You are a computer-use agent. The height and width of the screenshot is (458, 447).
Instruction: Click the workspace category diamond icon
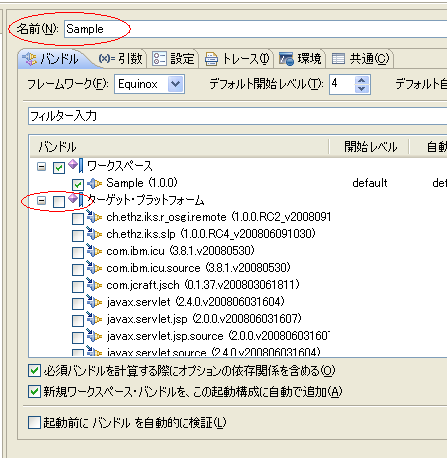(x=76, y=165)
